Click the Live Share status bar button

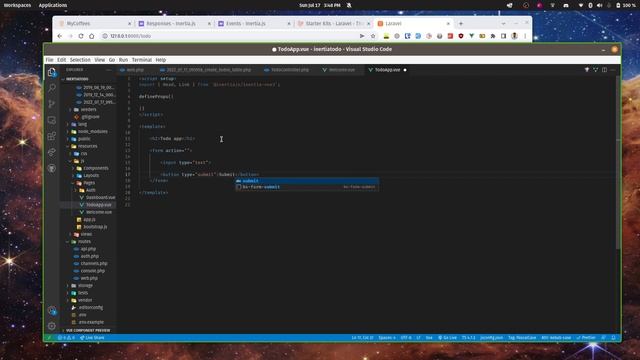[x=92, y=338]
